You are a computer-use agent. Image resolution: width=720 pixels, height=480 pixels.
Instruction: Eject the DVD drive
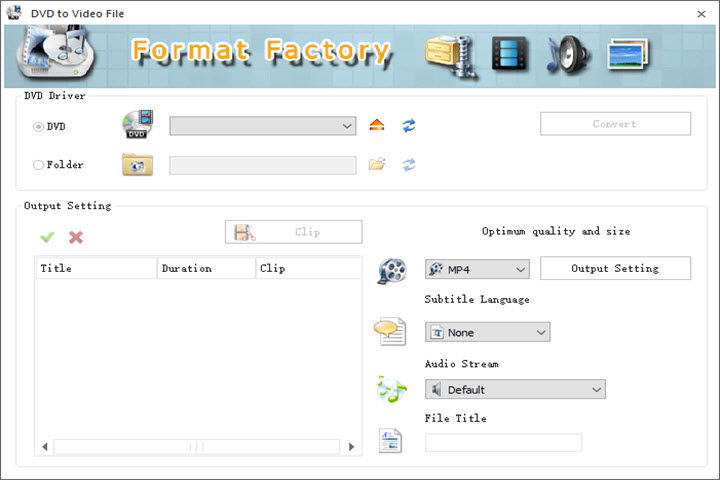point(377,125)
